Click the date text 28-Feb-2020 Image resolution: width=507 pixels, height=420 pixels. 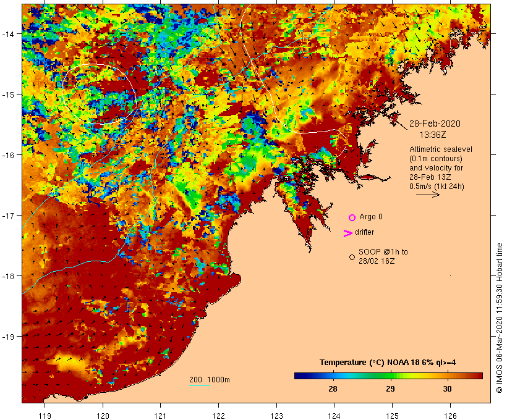pos(435,124)
